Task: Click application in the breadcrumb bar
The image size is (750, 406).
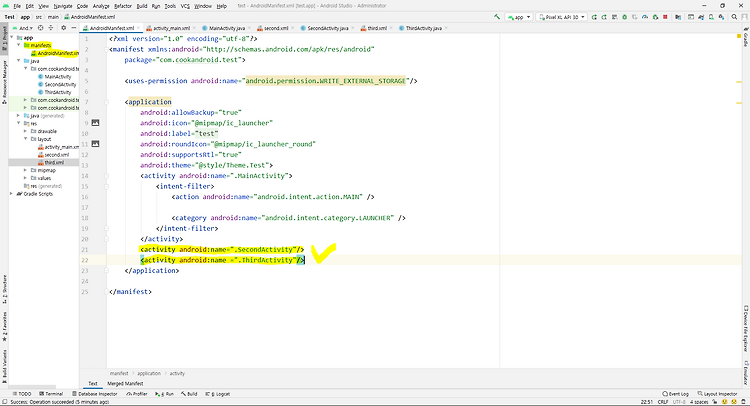Action: click(149, 373)
